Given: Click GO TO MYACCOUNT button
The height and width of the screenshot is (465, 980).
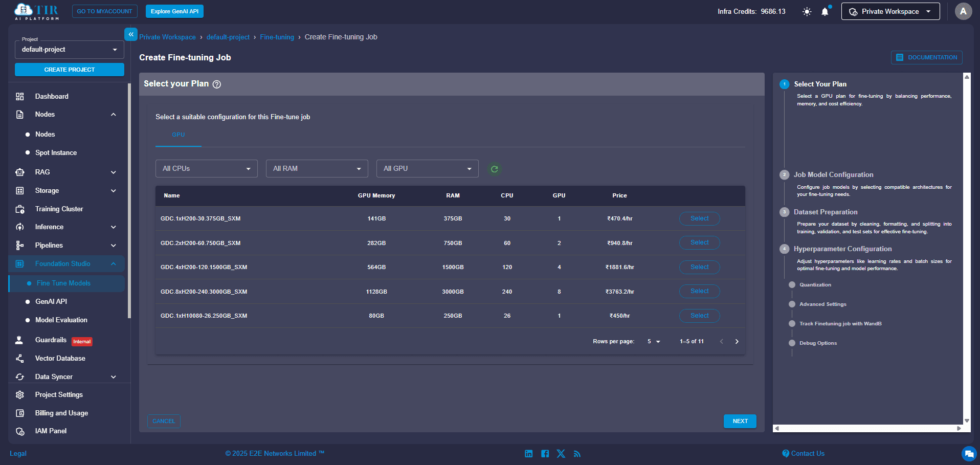Looking at the screenshot, I should (x=105, y=11).
